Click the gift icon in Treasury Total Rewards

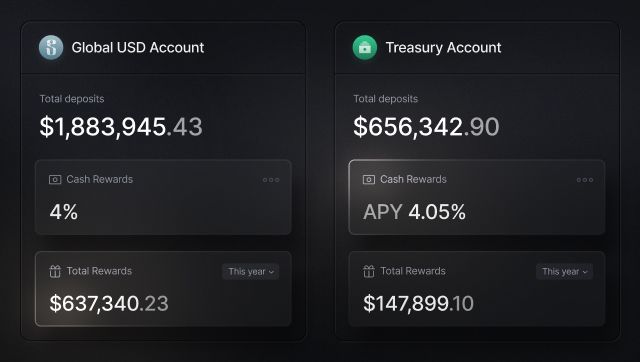(x=369, y=271)
